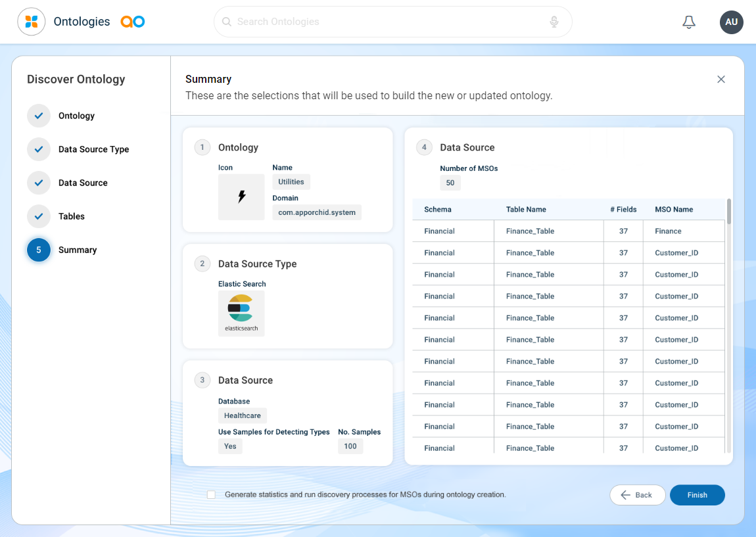Click the Search Ontologies input field
756x537 pixels.
[x=388, y=22]
